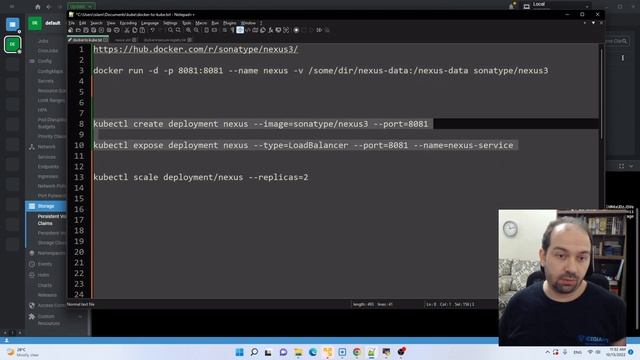Open Secrets in Lens sidebar
Viewport: 640px width, 360px height.
click(45, 81)
